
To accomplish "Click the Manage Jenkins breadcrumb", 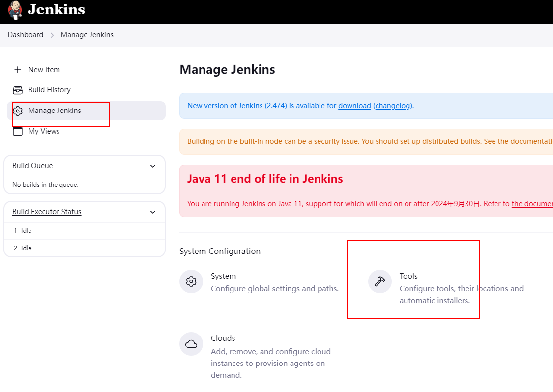I will (x=87, y=35).
